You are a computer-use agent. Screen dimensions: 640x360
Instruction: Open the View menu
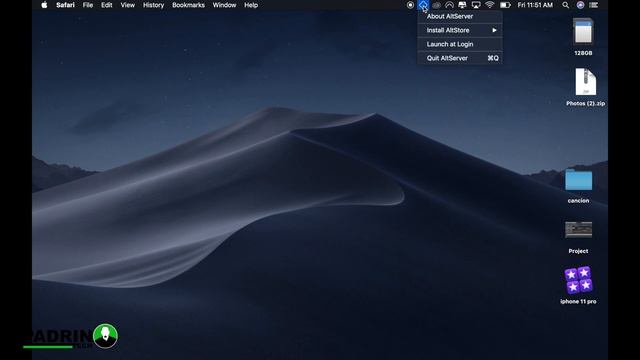(x=127, y=5)
